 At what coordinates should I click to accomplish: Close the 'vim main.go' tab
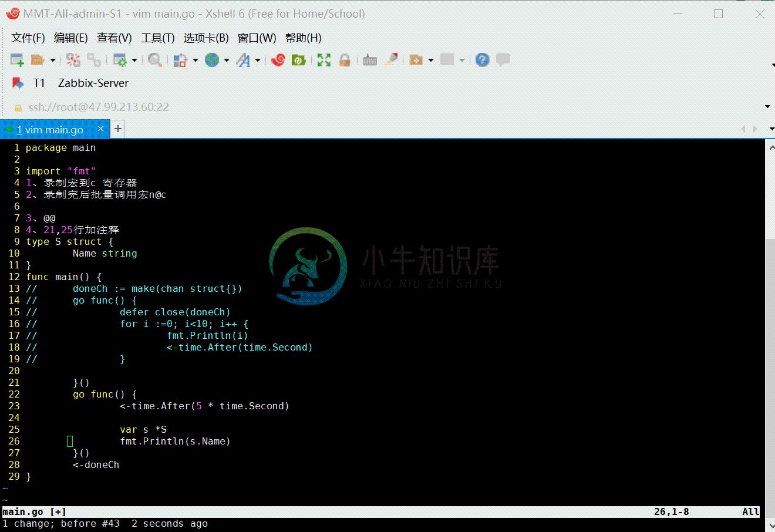tap(100, 129)
